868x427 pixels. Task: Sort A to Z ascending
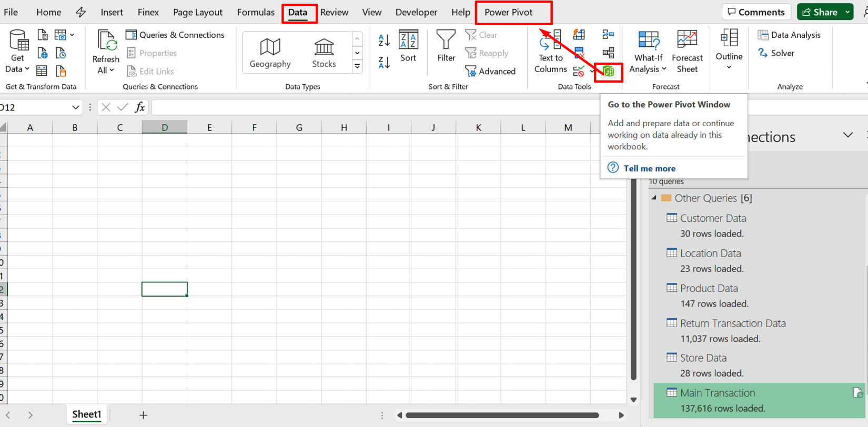384,40
